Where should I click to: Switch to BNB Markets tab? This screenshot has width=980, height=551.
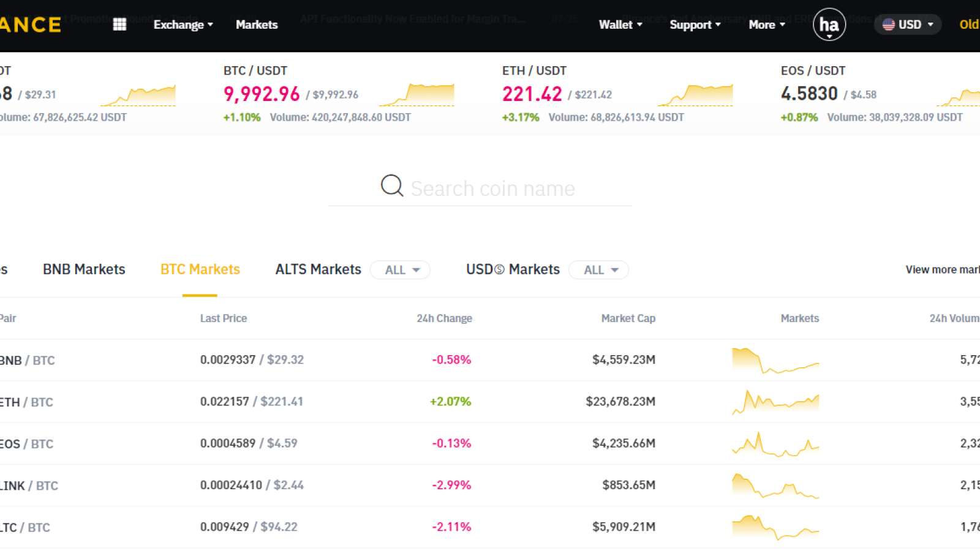coord(84,269)
